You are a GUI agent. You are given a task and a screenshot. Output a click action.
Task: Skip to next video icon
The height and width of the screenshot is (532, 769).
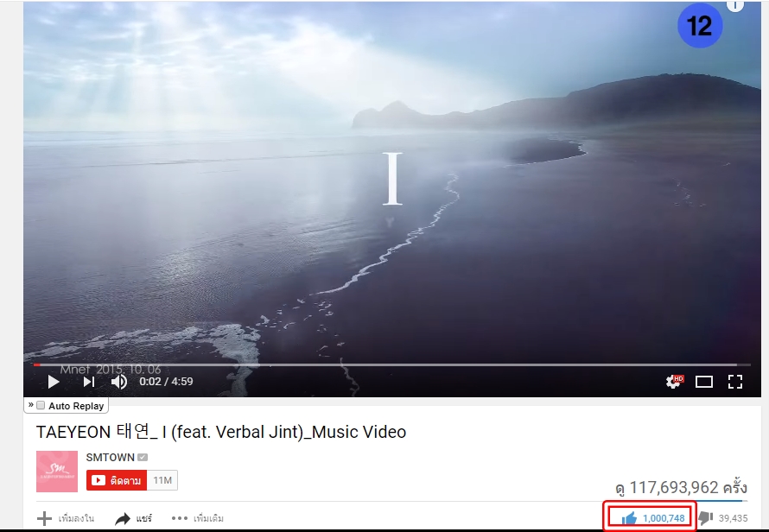[89, 382]
